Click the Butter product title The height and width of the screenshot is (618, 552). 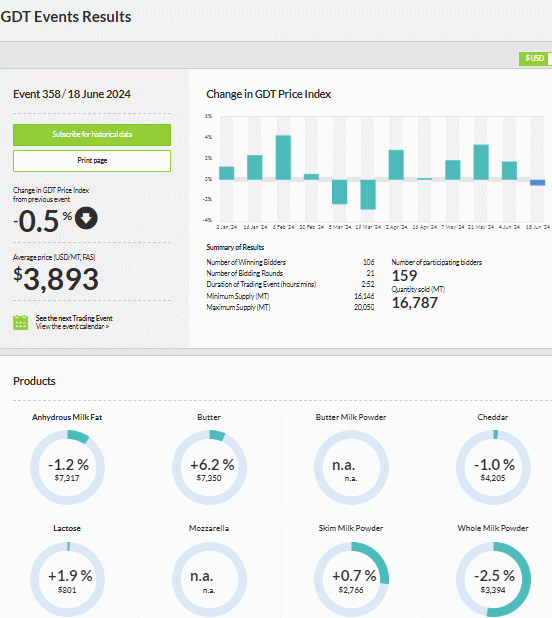click(209, 417)
